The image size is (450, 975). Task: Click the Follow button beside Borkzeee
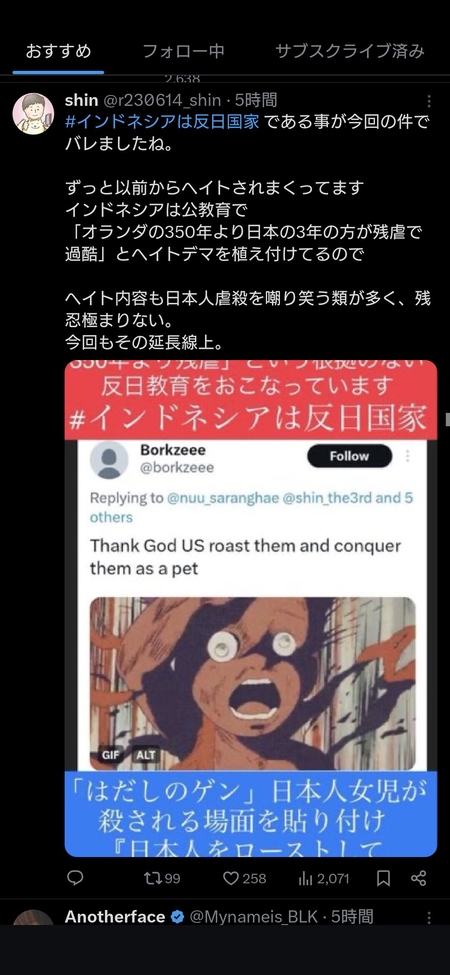coord(349,456)
